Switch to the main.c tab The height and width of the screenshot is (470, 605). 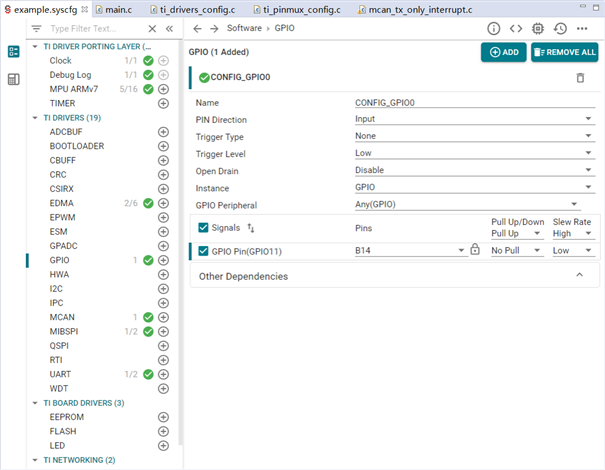[114, 10]
